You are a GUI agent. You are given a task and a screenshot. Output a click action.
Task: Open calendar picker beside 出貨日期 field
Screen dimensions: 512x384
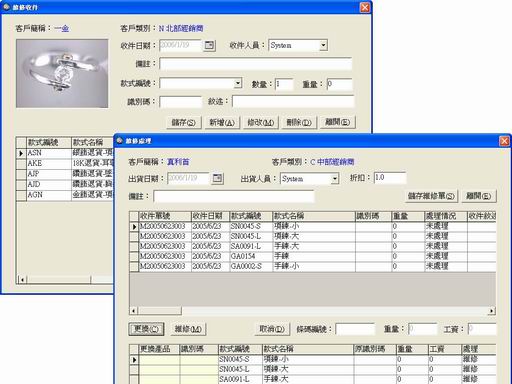pyautogui.click(x=217, y=178)
